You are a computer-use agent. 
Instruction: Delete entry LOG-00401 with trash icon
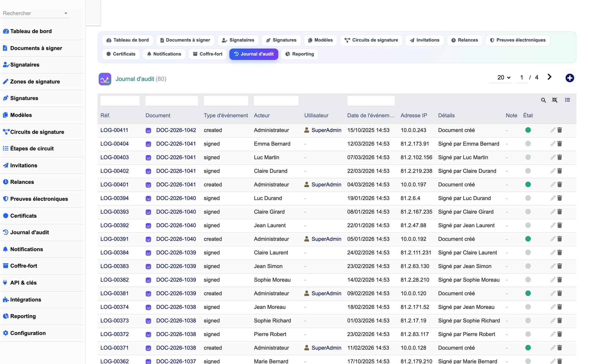coord(560,184)
